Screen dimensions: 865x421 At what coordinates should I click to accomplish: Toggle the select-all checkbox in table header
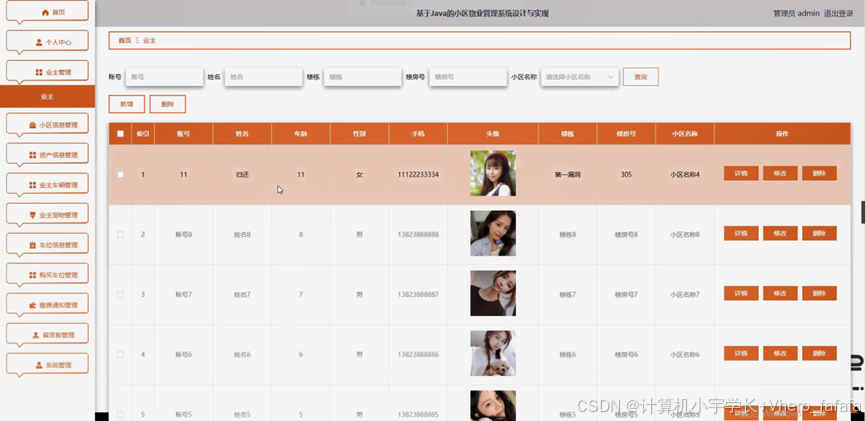[120, 134]
